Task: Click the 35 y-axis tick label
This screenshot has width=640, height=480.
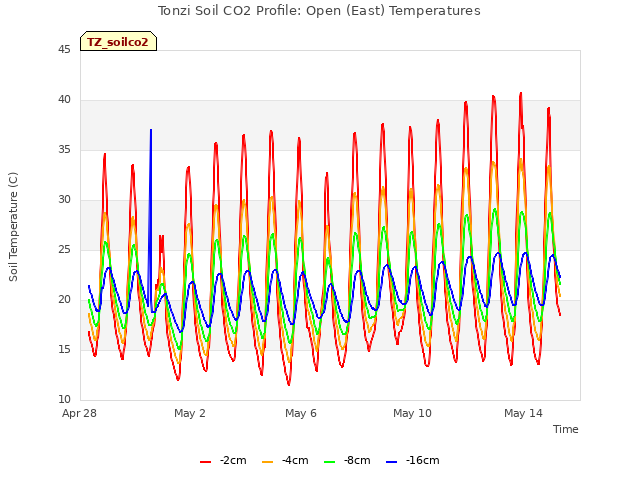Action: coord(64,150)
